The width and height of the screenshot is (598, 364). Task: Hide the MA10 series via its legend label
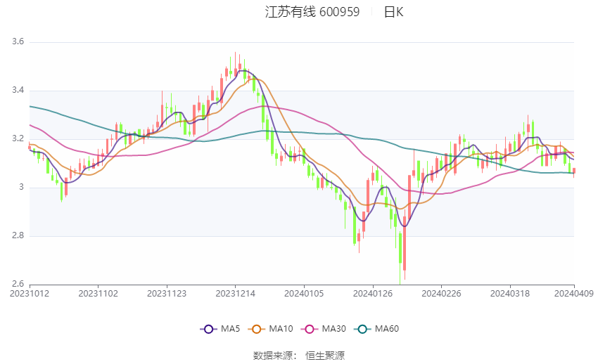pos(281,329)
